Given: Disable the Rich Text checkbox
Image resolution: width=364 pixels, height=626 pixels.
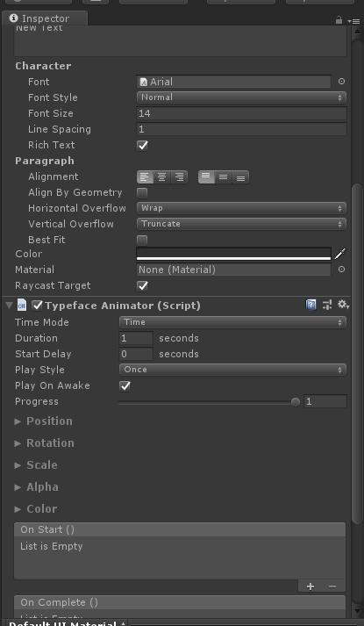Looking at the screenshot, I should click(x=142, y=146).
